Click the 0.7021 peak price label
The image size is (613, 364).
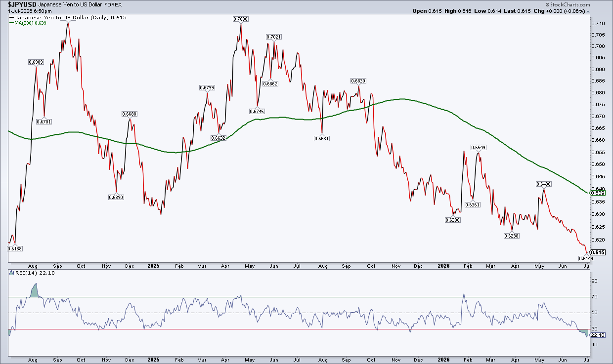pos(274,37)
